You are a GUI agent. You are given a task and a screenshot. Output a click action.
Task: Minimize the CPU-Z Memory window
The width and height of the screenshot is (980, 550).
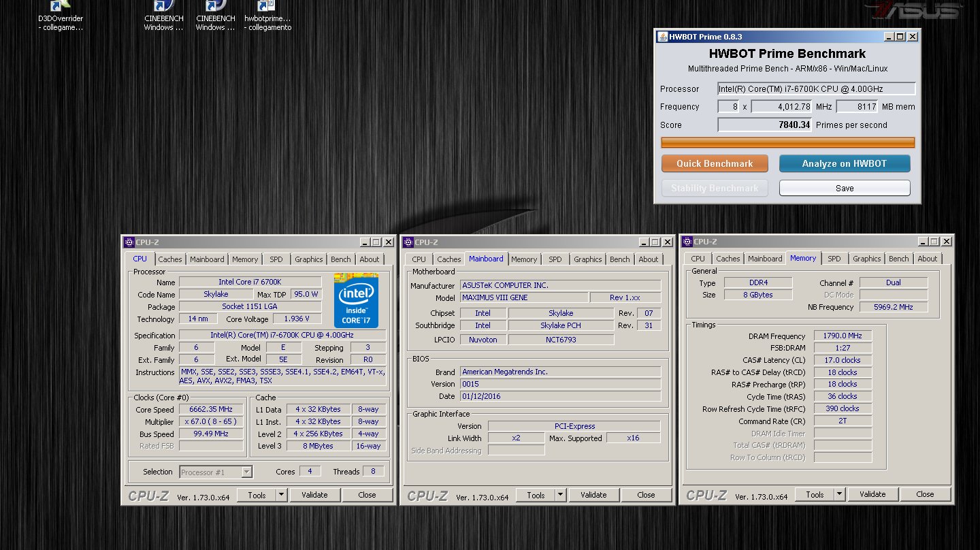[924, 241]
